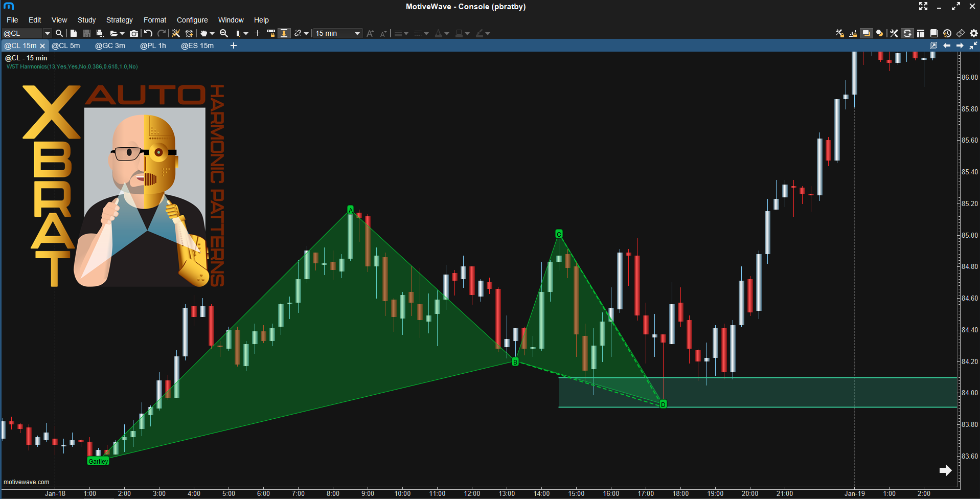980x499 pixels.
Task: Open the dollar clock trade history icon
Action: (x=947, y=33)
